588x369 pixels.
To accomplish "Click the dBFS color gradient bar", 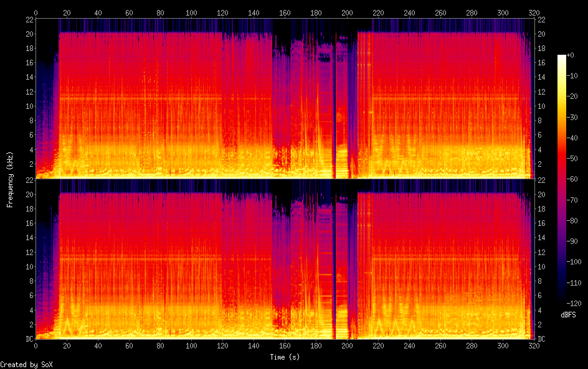I will coord(561,179).
